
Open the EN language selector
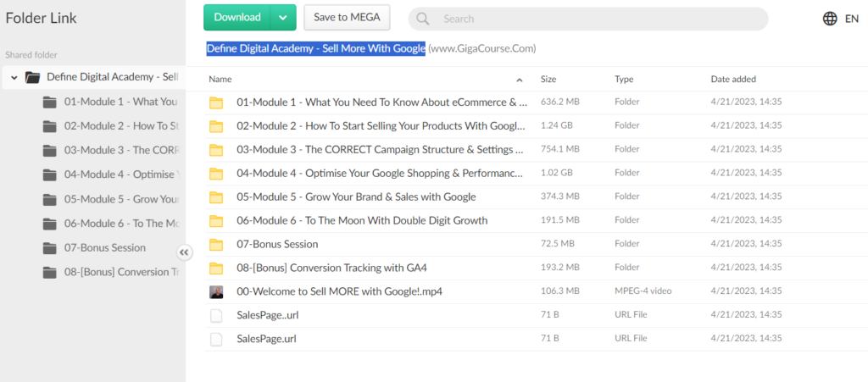coord(851,19)
